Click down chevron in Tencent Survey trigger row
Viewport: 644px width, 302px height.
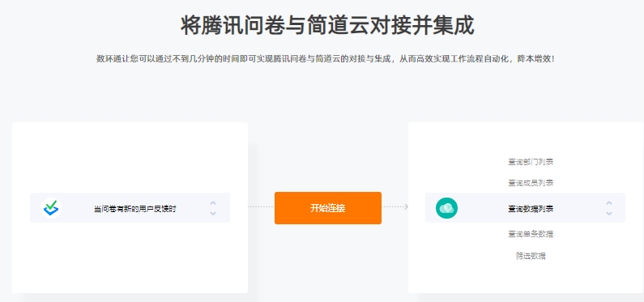pos(213,213)
